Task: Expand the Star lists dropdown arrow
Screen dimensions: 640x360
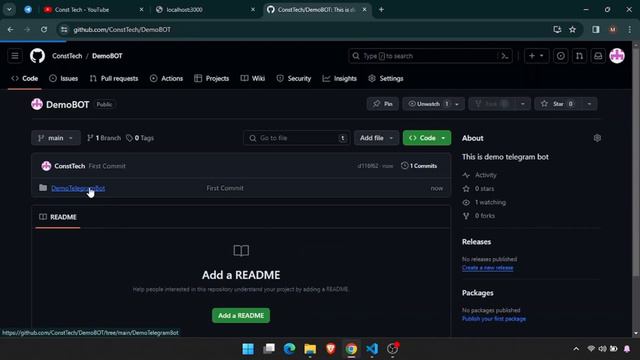Action: click(x=589, y=104)
